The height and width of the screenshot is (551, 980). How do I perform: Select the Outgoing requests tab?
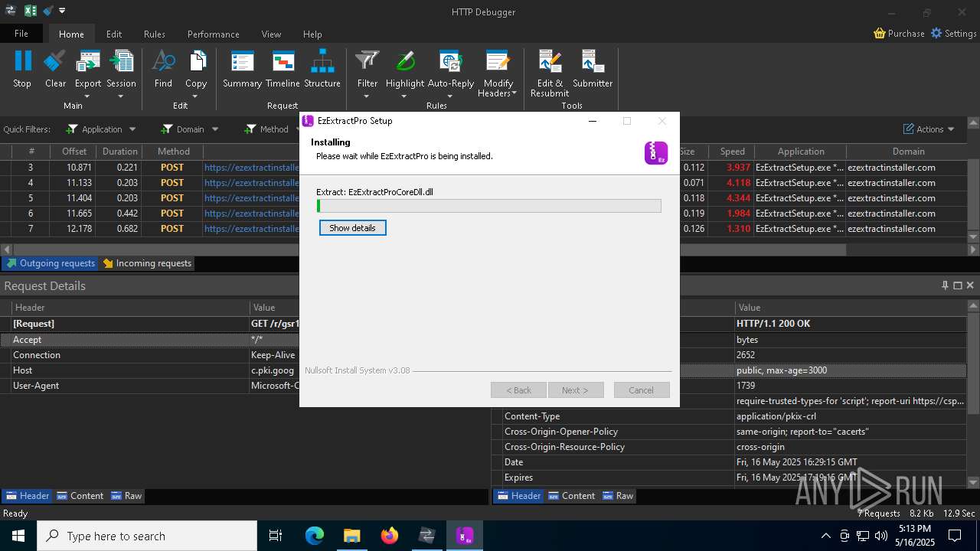[x=51, y=263]
